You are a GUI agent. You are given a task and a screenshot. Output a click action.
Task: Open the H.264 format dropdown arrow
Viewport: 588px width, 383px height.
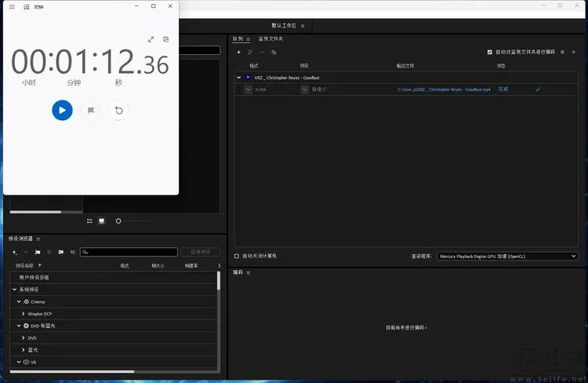coord(249,89)
